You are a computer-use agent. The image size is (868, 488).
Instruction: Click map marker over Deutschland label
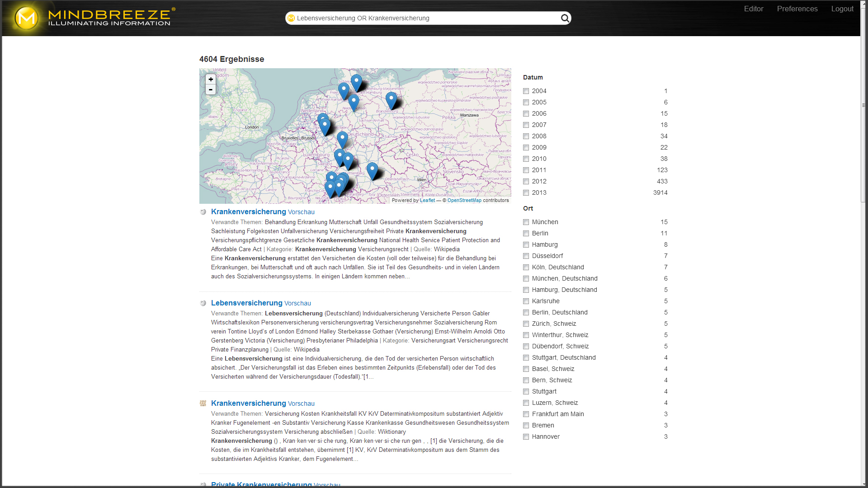pyautogui.click(x=342, y=141)
